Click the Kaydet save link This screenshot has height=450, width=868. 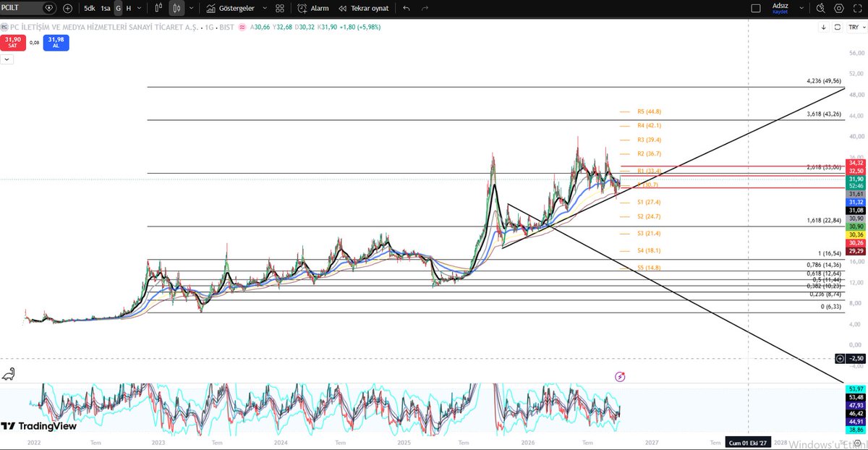coord(780,12)
